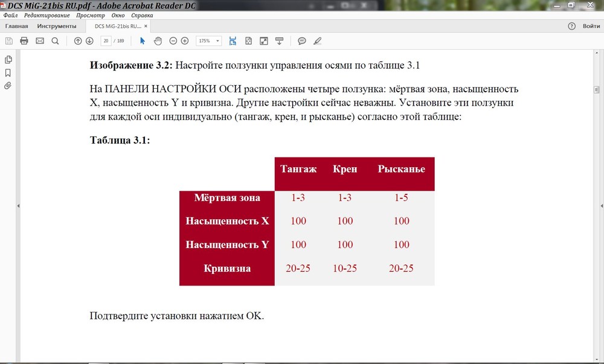Zoom in with plus button
Image resolution: width=604 pixels, height=364 pixels.
coord(185,41)
